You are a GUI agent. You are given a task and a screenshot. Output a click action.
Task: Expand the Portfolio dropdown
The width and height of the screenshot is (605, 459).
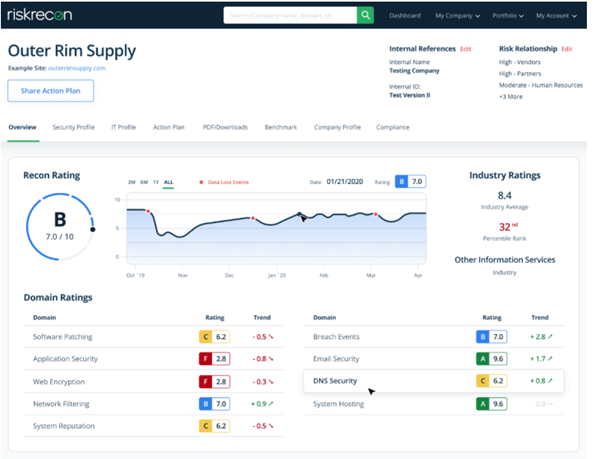(x=508, y=15)
